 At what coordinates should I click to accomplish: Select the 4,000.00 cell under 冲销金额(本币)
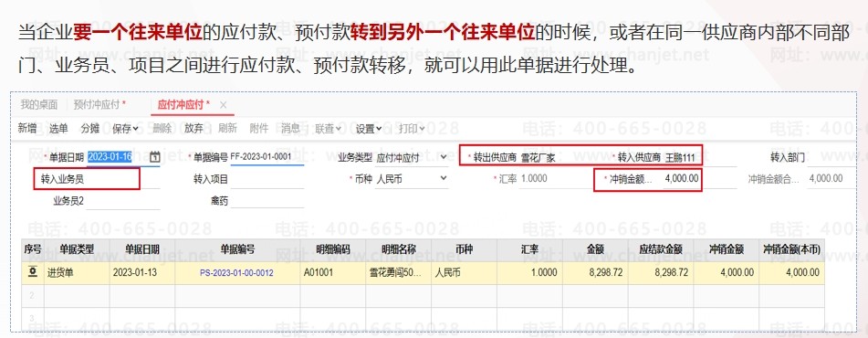coord(791,272)
